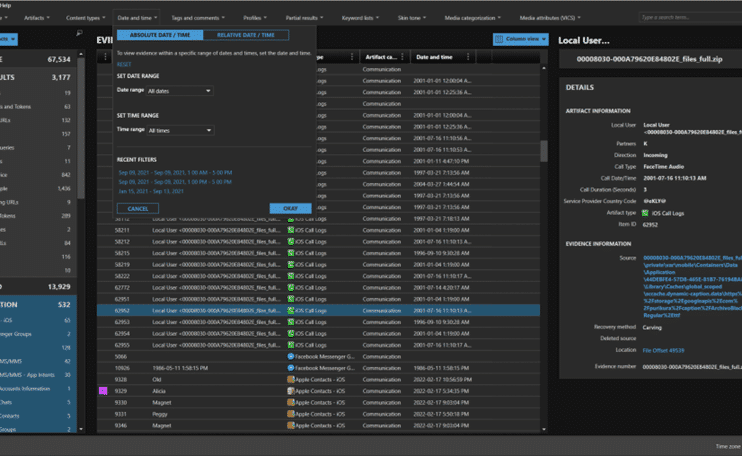Viewport: 742px width, 456px height.
Task: Click Apple Contacts icon in Alicia row
Action: click(x=291, y=391)
